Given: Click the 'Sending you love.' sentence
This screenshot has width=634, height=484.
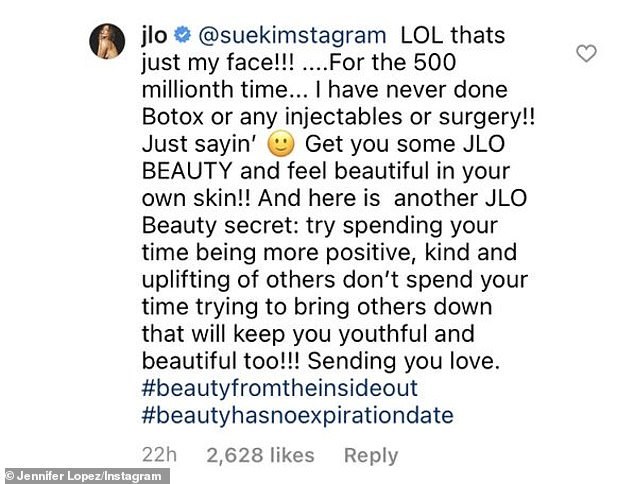Looking at the screenshot, I should (403, 361).
